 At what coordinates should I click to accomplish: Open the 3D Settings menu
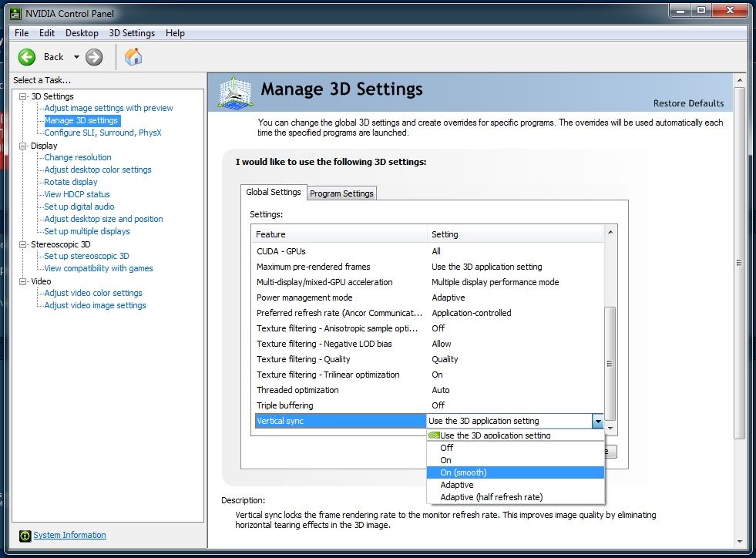tap(131, 33)
